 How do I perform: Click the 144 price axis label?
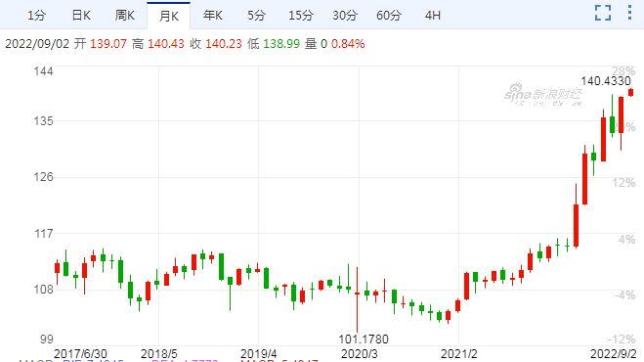44,71
